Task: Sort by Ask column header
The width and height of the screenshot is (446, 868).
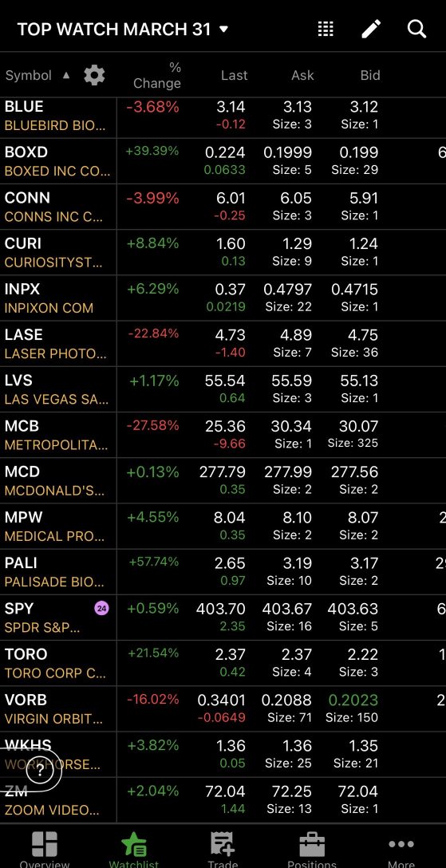Action: [x=302, y=75]
